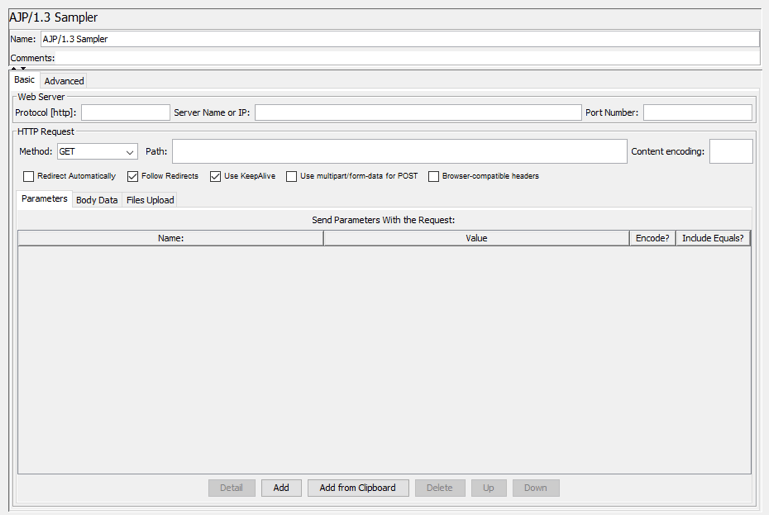Check Browser-compatible headers option

(434, 176)
